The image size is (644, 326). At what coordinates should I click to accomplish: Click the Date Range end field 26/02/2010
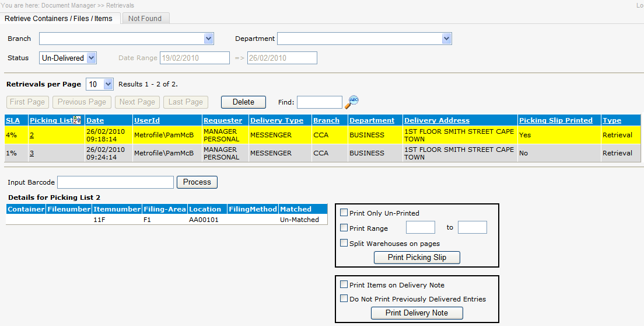282,58
